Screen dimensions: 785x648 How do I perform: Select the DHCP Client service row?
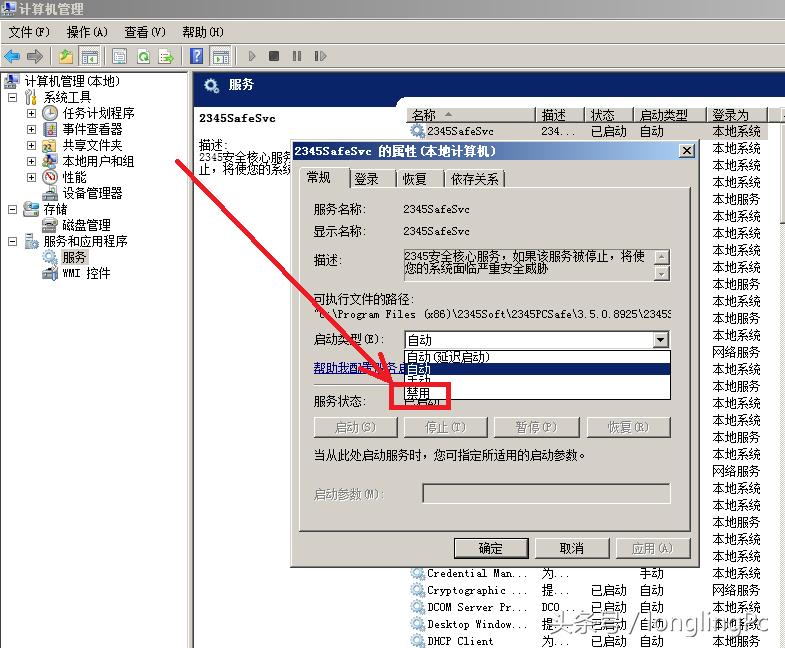(x=586, y=640)
